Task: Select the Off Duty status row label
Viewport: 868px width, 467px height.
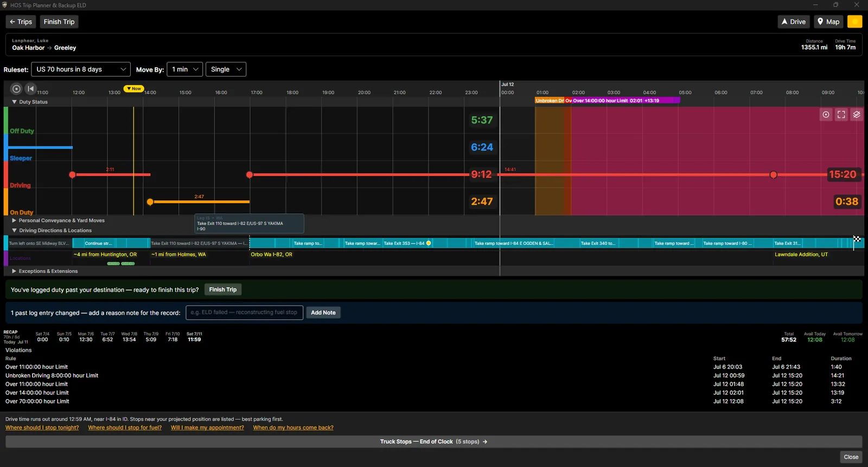Action: tap(22, 131)
